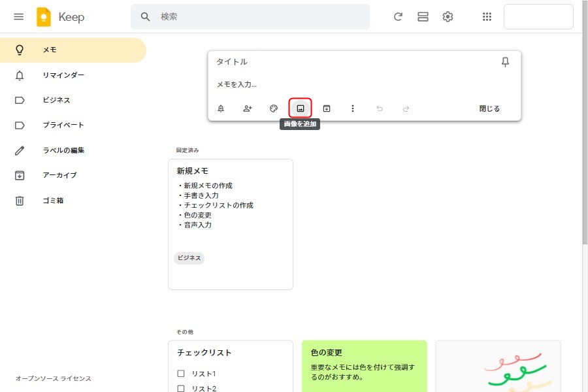This screenshot has width=588, height=392.
Task: Toggle the hamburger main menu
Action: point(19,17)
